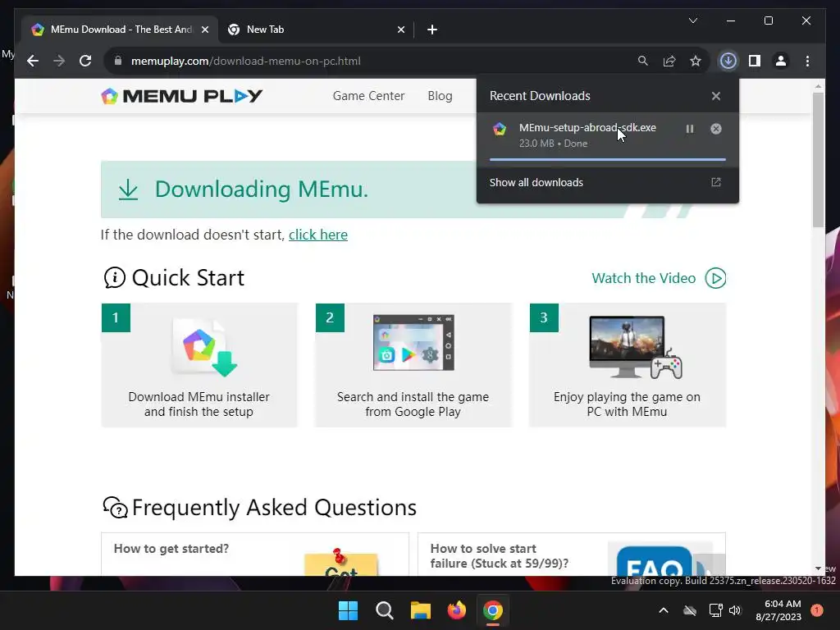Screen dimensions: 840x630
Task: Reload the MEmu download page
Action: click(x=85, y=61)
